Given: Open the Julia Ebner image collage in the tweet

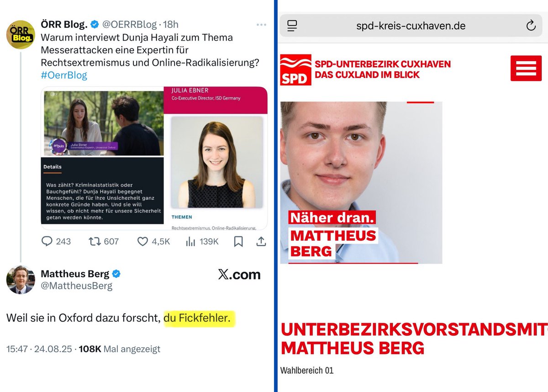Looking at the screenshot, I should click(x=154, y=158).
